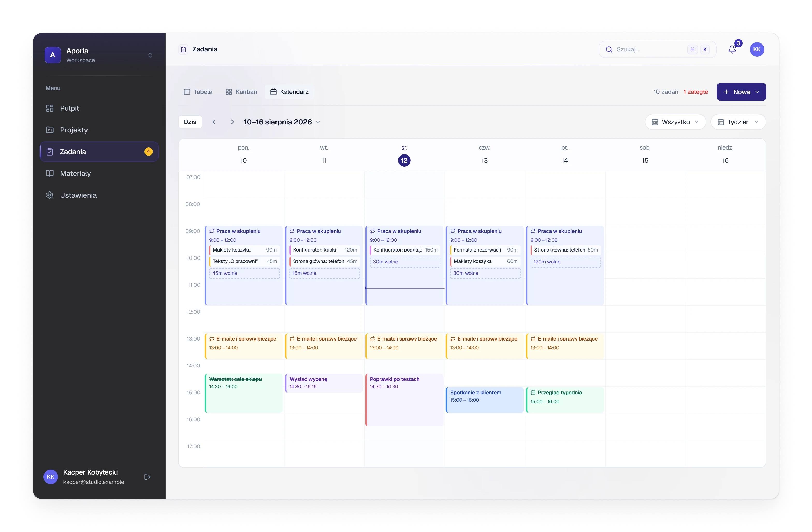Image resolution: width=812 pixels, height=532 pixels.
Task: Open the Nowe button dropdown
Action: pos(741,92)
